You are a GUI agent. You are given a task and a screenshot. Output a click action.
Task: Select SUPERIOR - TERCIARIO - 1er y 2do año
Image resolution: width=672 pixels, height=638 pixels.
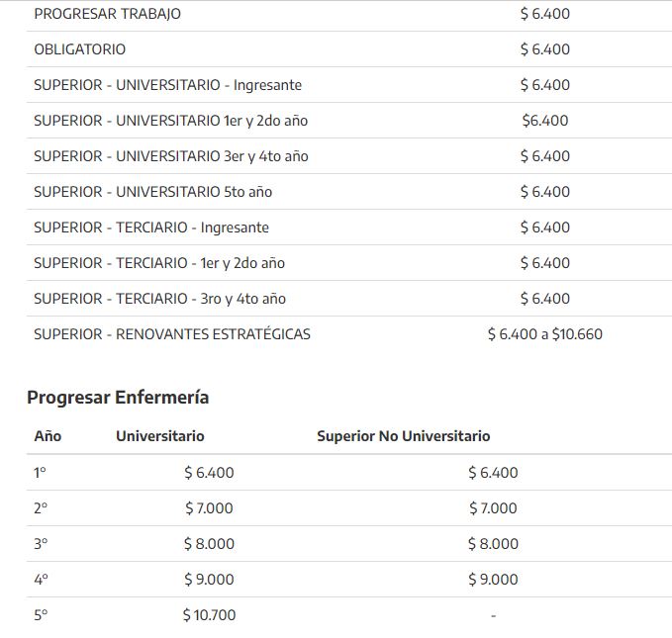click(159, 263)
